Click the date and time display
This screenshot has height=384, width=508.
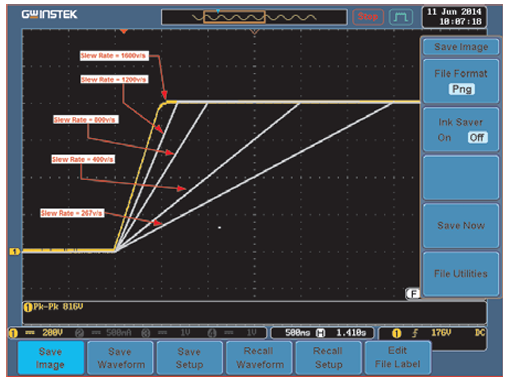click(x=454, y=17)
